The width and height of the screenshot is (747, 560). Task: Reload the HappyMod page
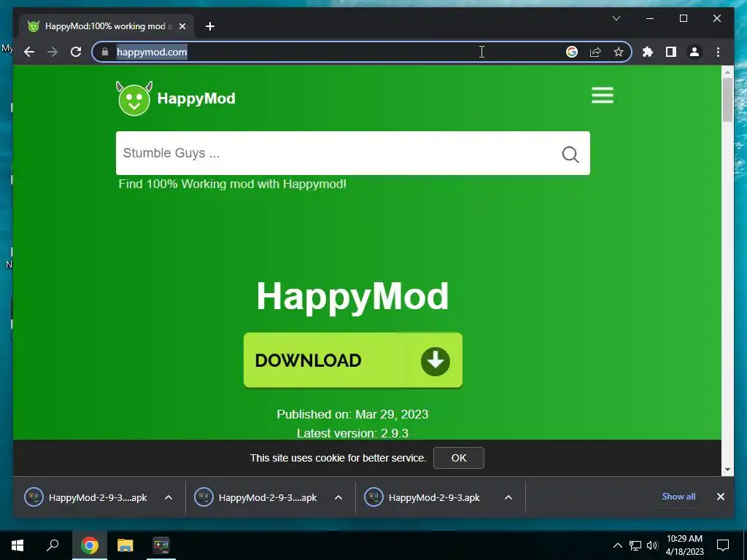point(76,52)
